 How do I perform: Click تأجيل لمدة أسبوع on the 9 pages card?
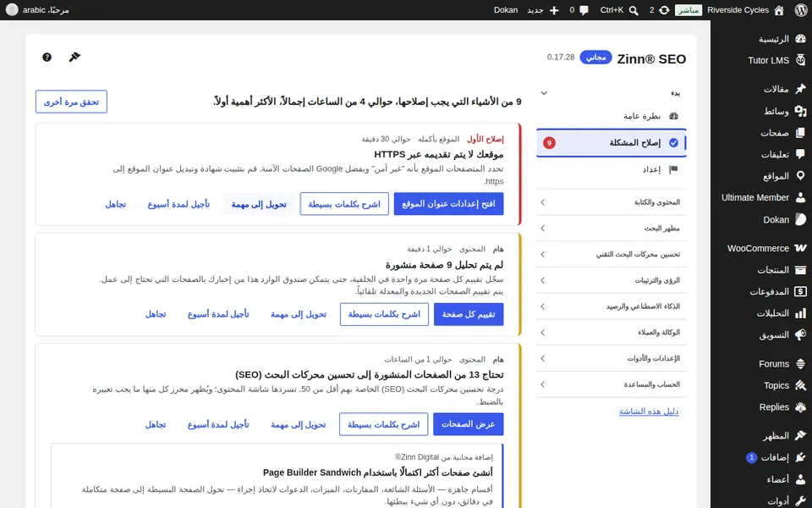(x=218, y=314)
